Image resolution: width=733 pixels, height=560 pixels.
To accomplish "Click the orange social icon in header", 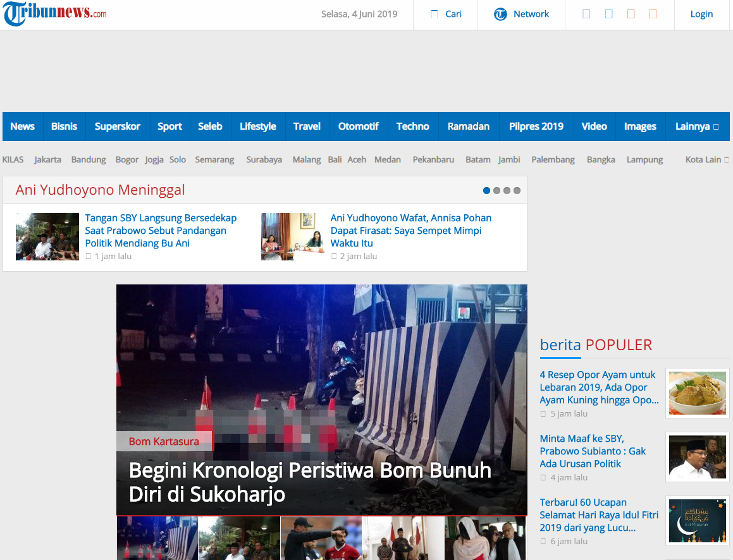I will [653, 14].
